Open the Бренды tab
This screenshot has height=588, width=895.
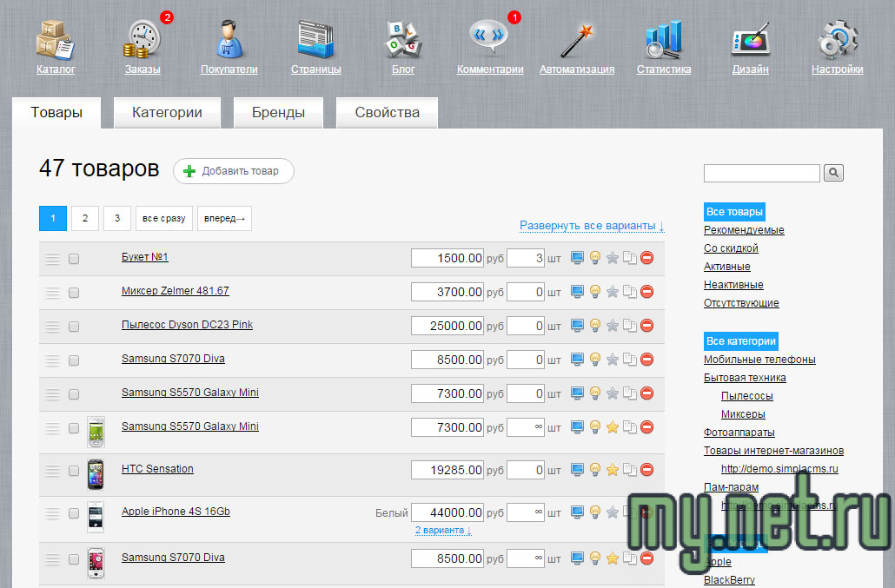[278, 113]
